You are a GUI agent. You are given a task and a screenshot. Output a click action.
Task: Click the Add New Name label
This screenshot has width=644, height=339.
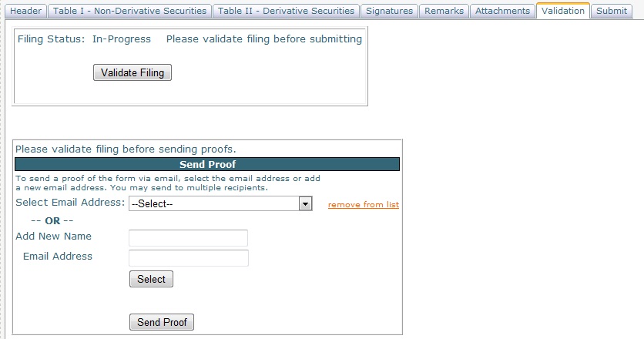(x=53, y=237)
